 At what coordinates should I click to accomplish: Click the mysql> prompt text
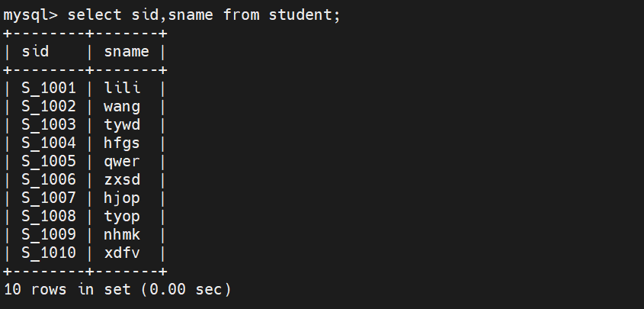(31, 15)
